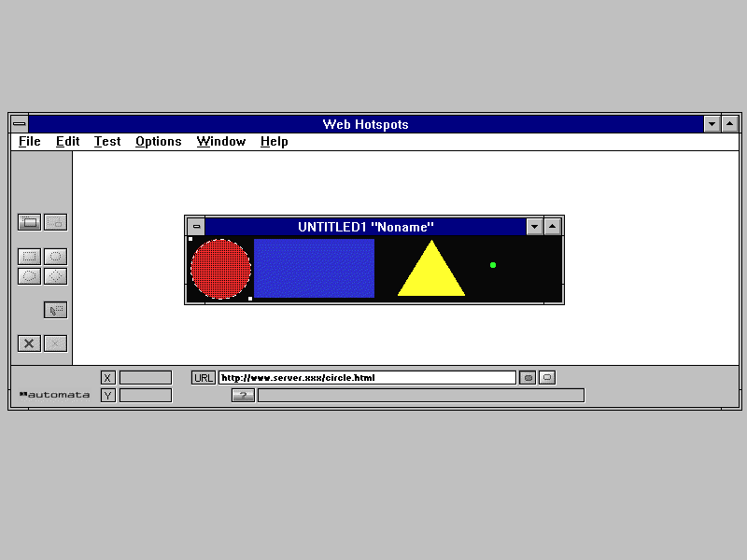This screenshot has height=560, width=747.
Task: Open the Edit menu
Action: (x=67, y=142)
